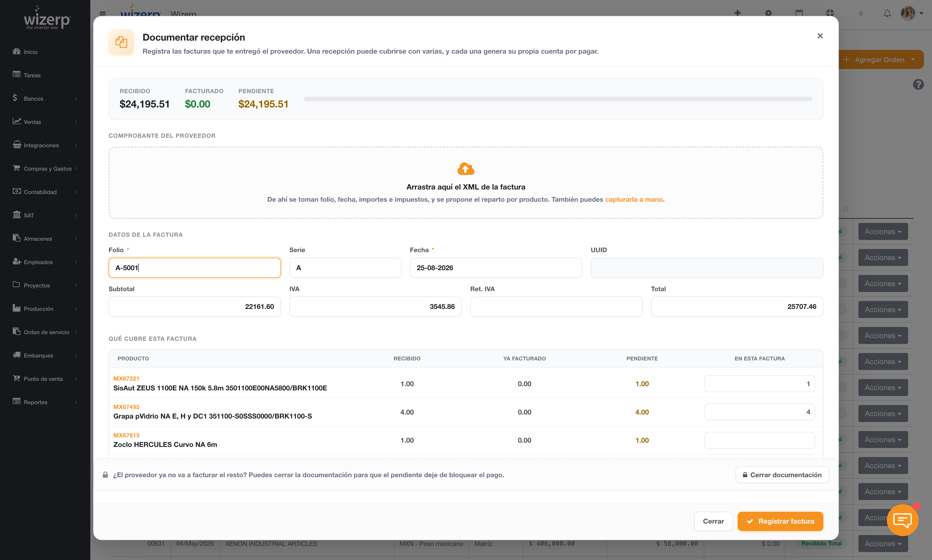
Task: Click the Compras y Gastos cart icon
Action: click(x=16, y=168)
